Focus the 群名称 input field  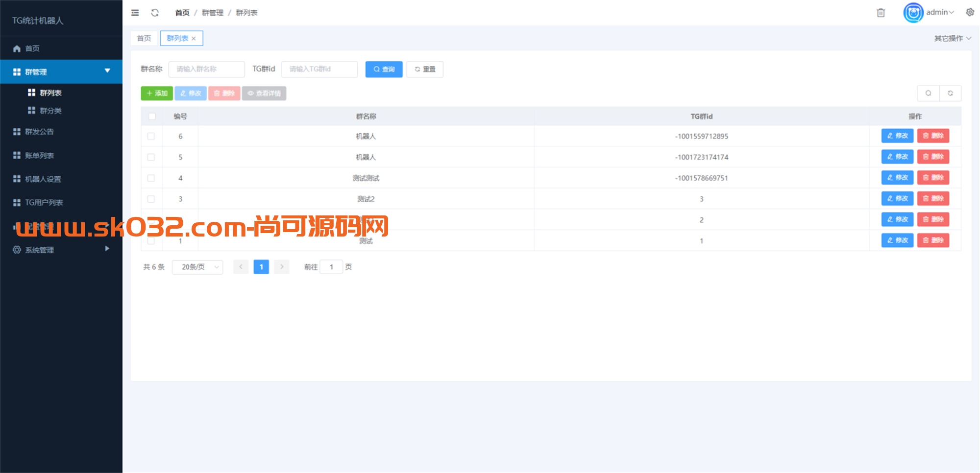(207, 69)
